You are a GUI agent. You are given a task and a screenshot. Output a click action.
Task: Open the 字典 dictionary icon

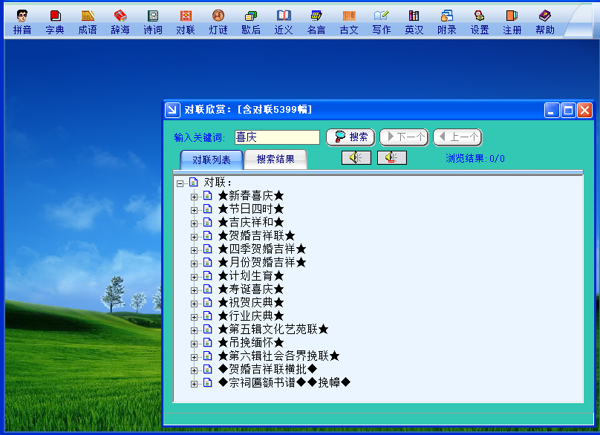[x=55, y=21]
